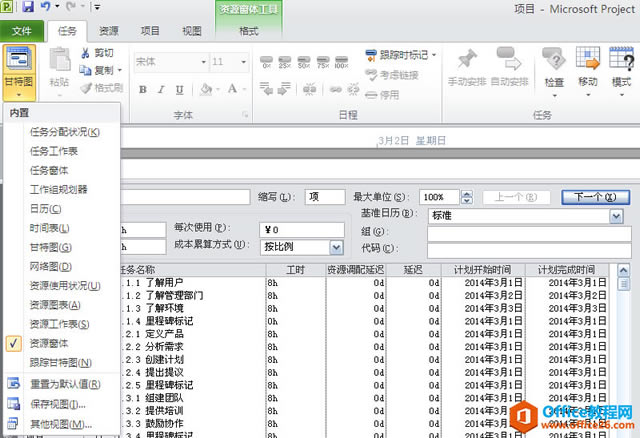This screenshot has height=438, width=640.
Task: Select 日历(C) in the view list
Action: coord(45,209)
